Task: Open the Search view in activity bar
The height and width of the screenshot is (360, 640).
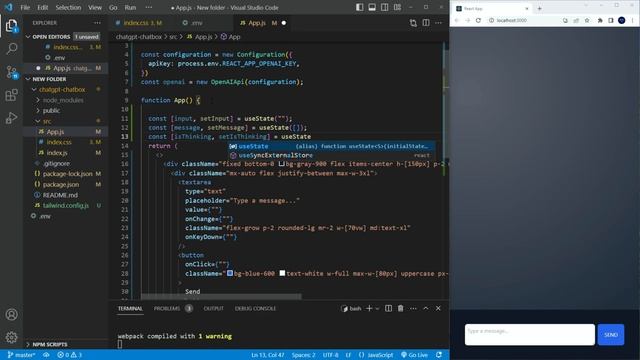Action: tap(11, 49)
